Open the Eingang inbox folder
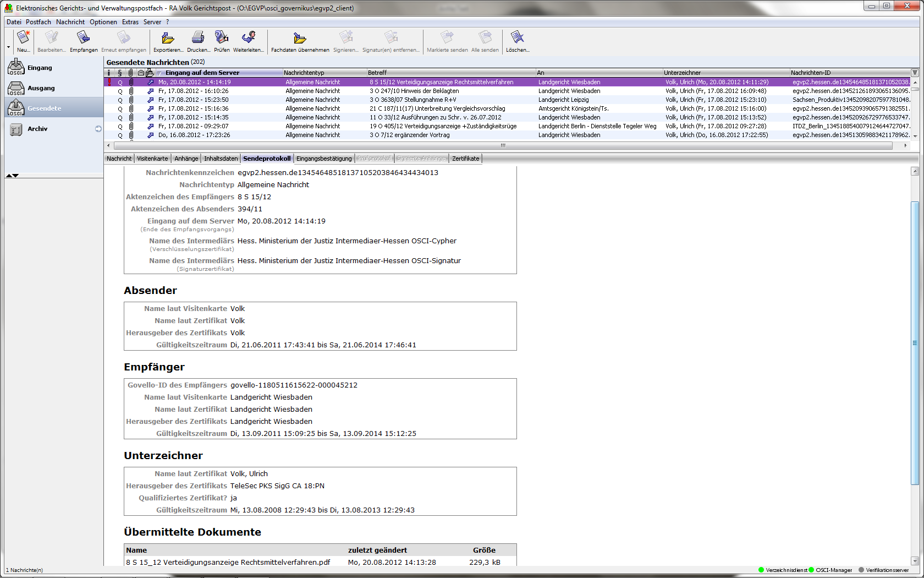This screenshot has width=924, height=578. [x=54, y=68]
